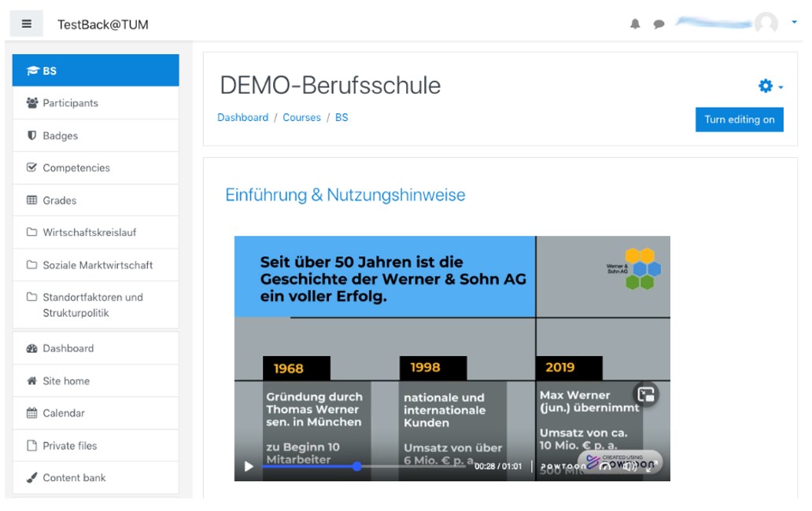Open the messages speech bubble
This screenshot has width=812, height=511.
(659, 24)
